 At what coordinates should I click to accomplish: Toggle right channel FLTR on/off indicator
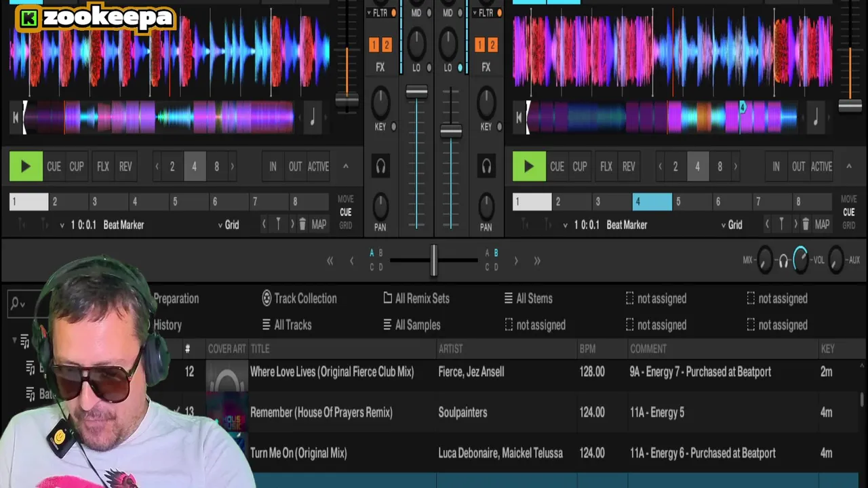coord(499,13)
